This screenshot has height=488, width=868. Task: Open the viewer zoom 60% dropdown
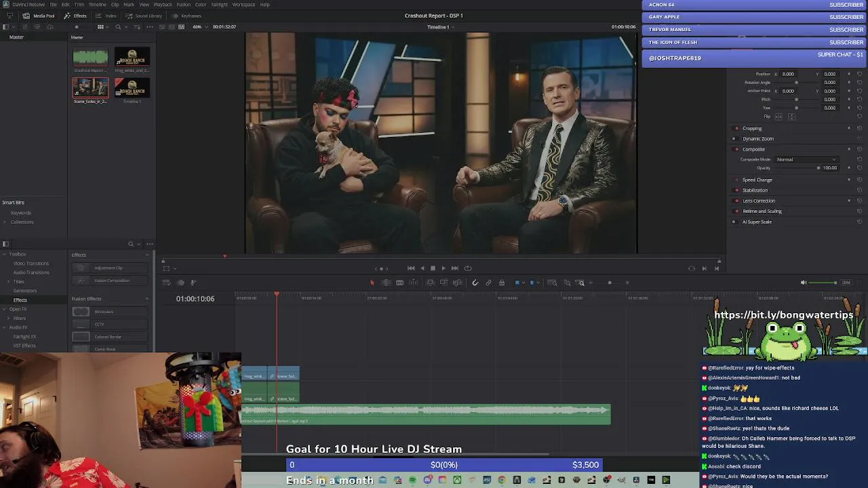coord(199,27)
